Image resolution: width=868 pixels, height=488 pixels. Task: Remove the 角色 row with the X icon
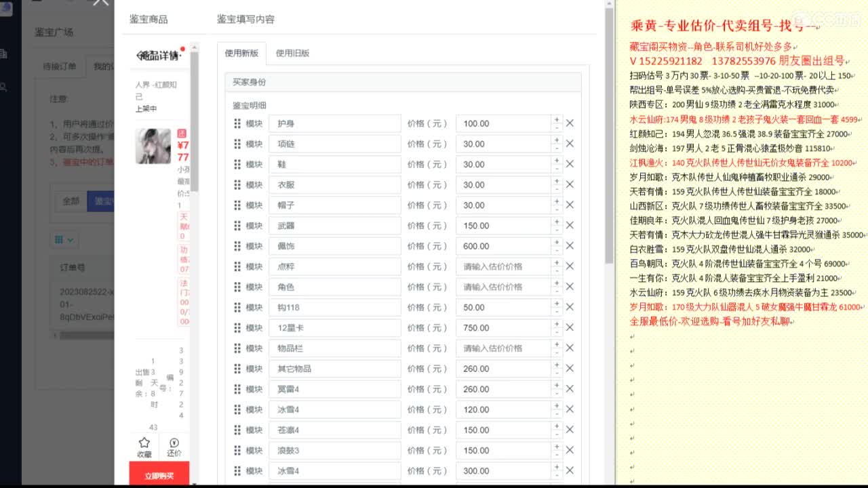tap(570, 287)
